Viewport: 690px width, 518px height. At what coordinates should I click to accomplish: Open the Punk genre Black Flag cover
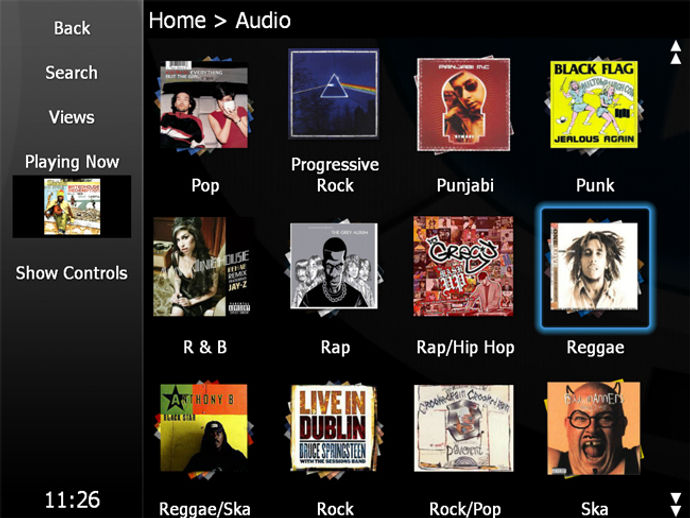pyautogui.click(x=594, y=105)
